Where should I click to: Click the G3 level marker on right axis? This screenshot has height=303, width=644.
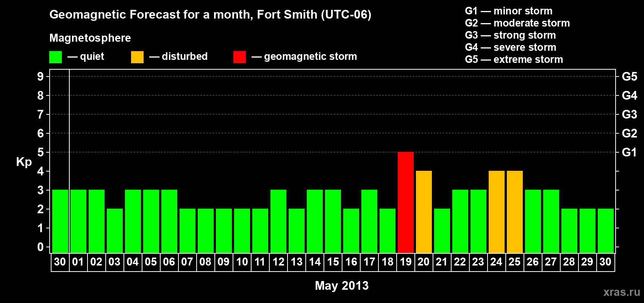[629, 114]
